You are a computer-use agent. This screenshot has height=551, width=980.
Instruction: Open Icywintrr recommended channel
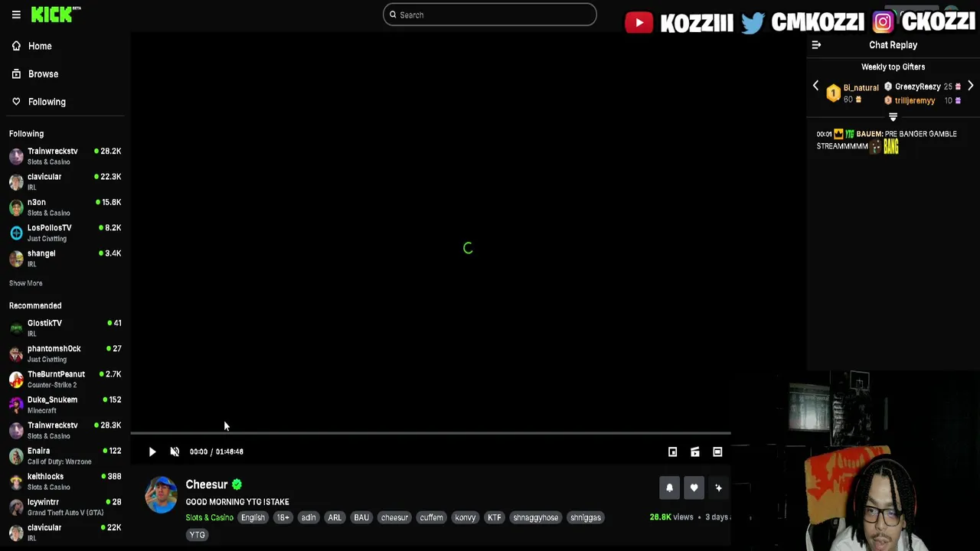click(65, 507)
